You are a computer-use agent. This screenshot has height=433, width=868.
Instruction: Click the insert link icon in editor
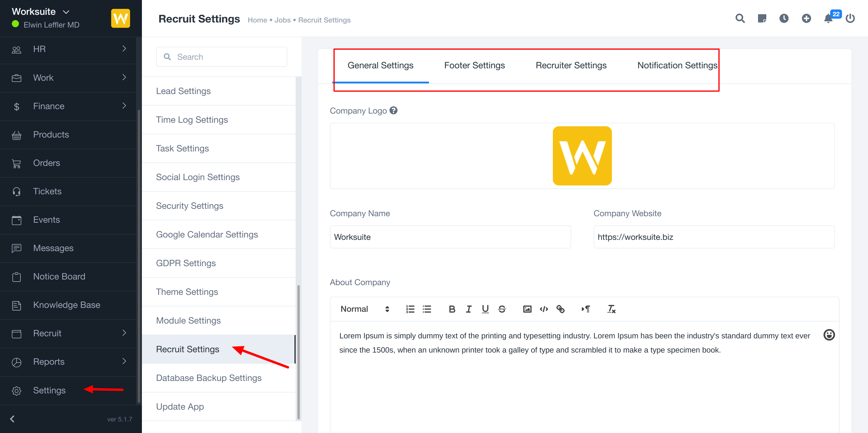click(x=560, y=309)
